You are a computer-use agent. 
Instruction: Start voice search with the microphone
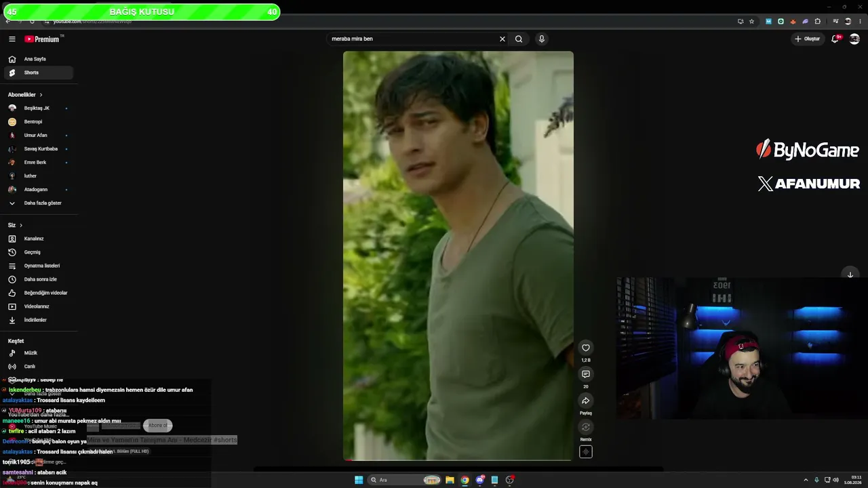541,39
